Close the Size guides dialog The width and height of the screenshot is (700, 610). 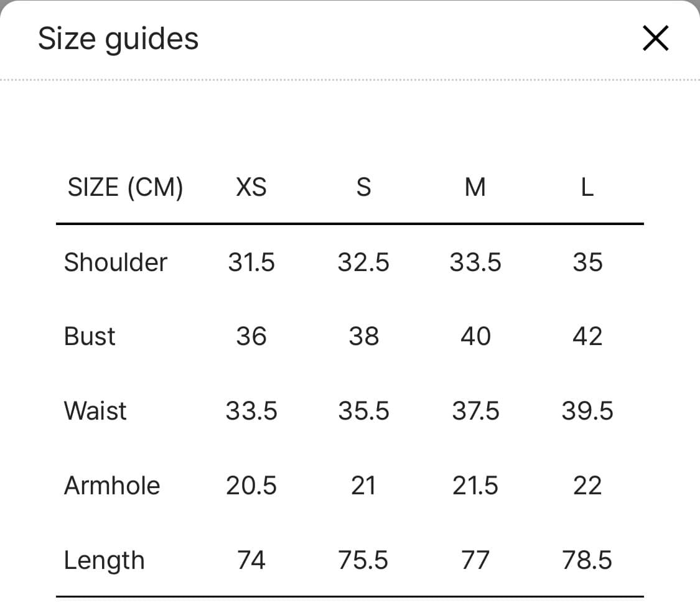click(655, 39)
